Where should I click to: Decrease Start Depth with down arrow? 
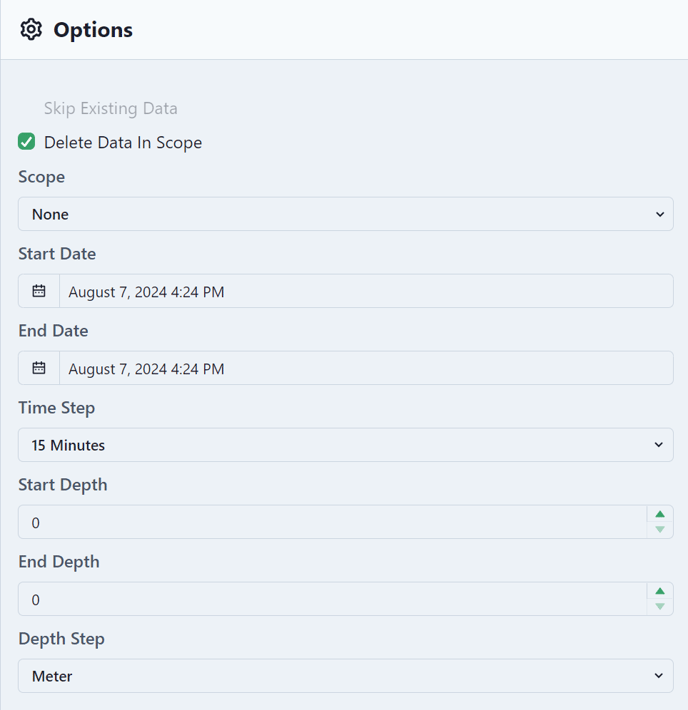(660, 529)
